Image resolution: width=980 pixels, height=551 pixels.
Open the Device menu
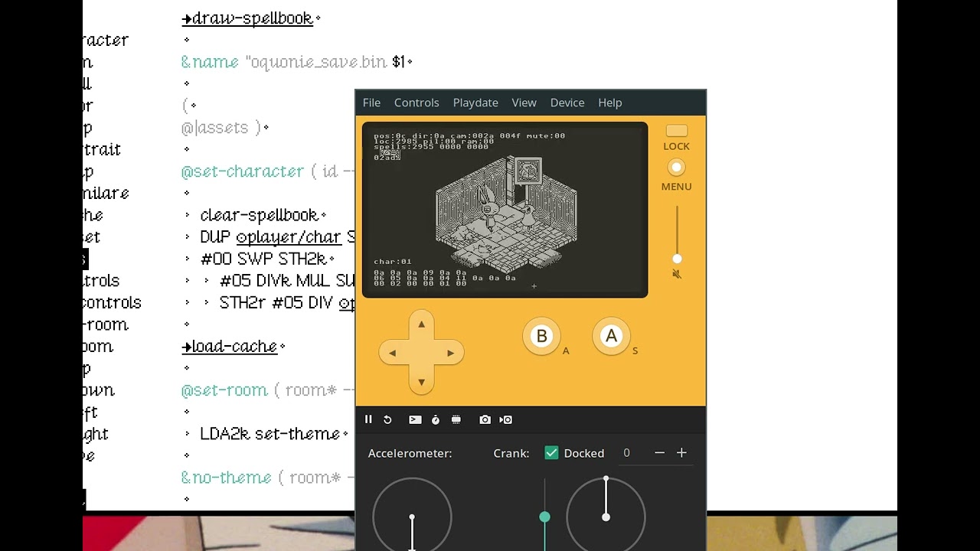(x=567, y=103)
